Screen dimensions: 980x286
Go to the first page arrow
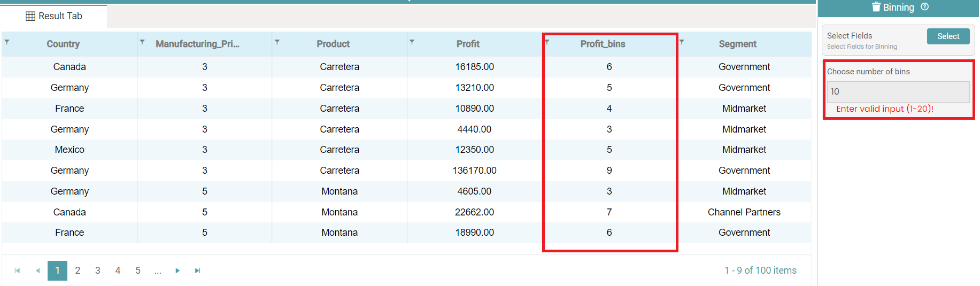[17, 270]
